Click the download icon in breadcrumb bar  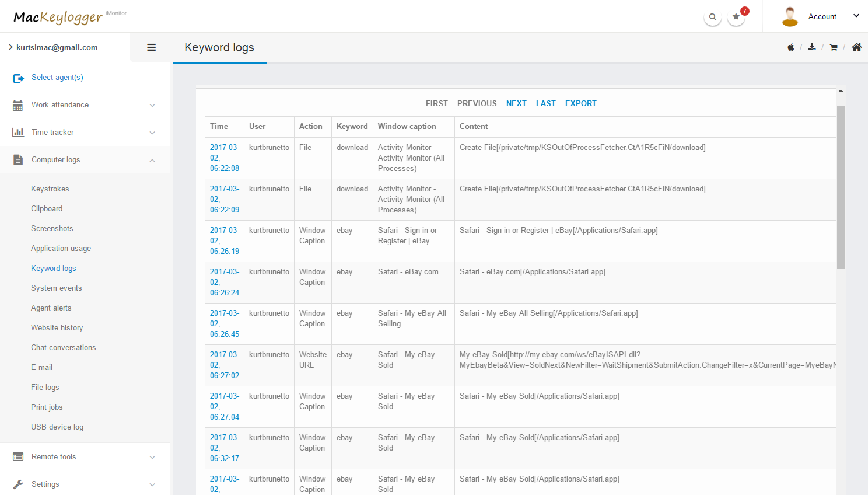tap(811, 47)
